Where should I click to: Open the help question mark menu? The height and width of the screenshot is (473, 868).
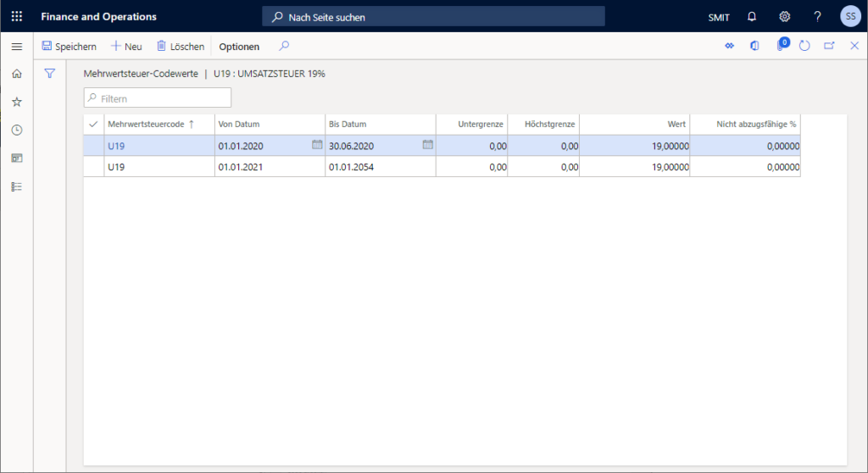click(817, 17)
